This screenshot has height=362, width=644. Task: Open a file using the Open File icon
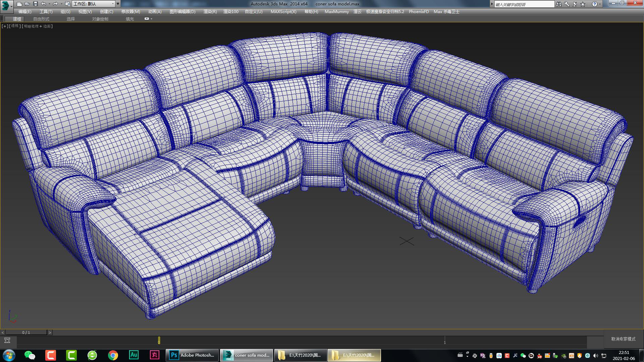click(28, 4)
